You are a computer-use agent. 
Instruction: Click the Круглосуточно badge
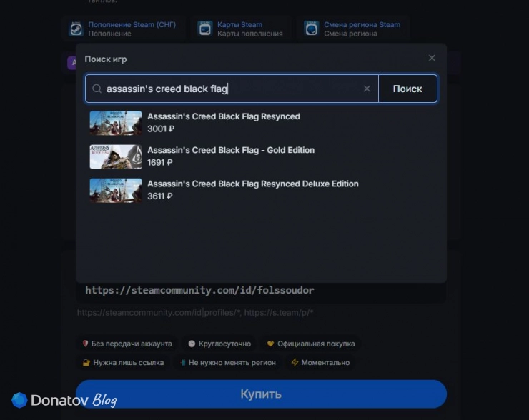tap(219, 344)
